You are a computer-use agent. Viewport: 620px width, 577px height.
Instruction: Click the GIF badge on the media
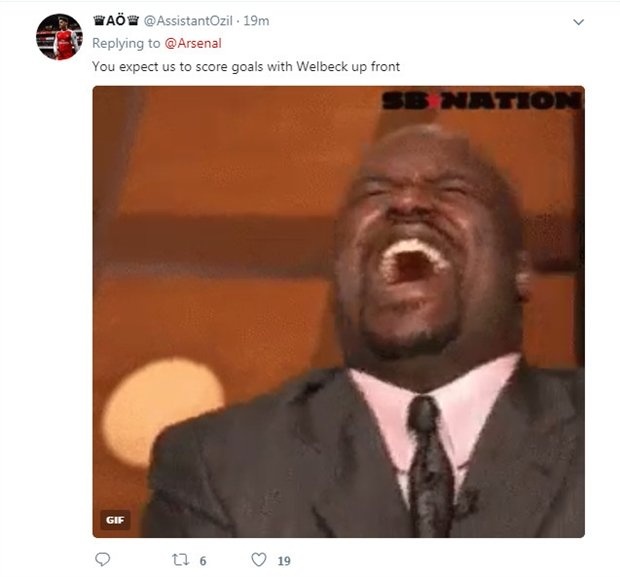[115, 520]
